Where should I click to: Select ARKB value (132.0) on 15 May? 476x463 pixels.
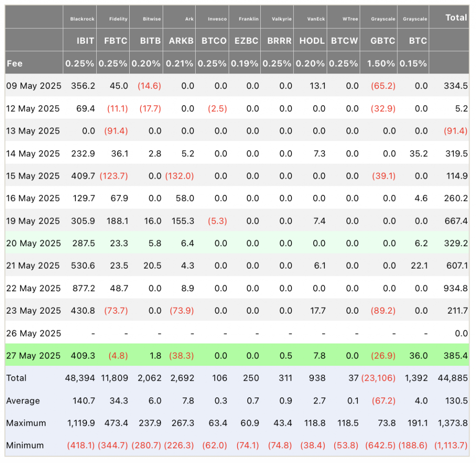tap(179, 176)
